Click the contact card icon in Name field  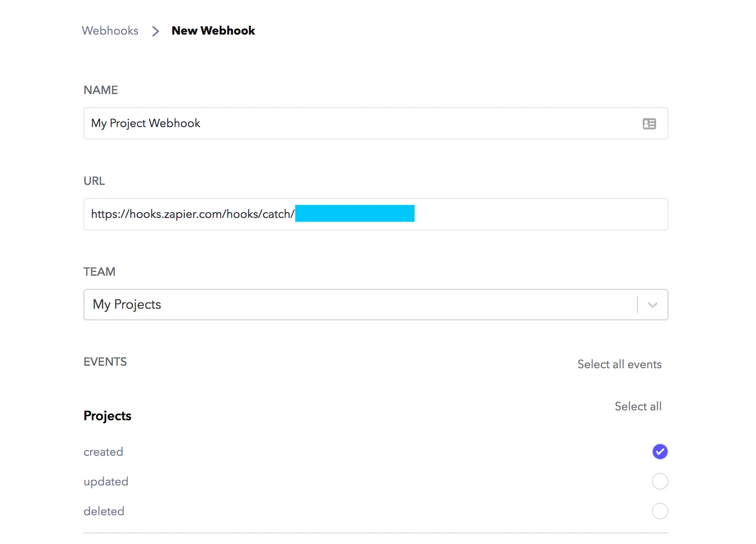[649, 124]
